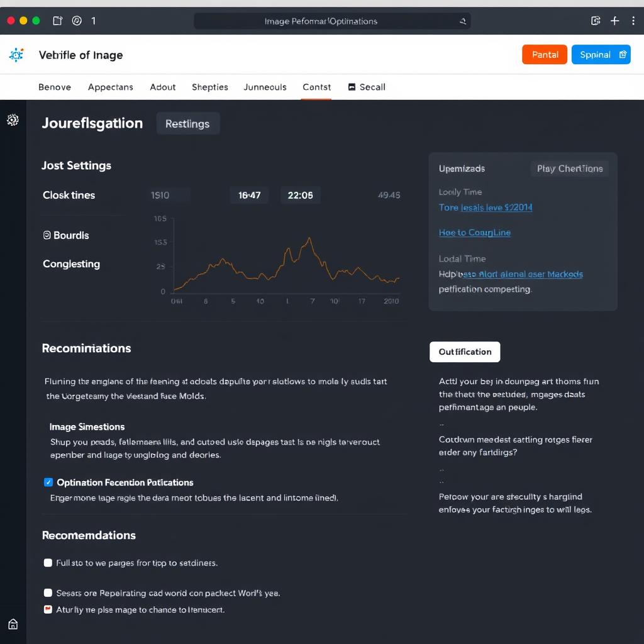
Task: Switch to the Junneouls tab
Action: [265, 87]
